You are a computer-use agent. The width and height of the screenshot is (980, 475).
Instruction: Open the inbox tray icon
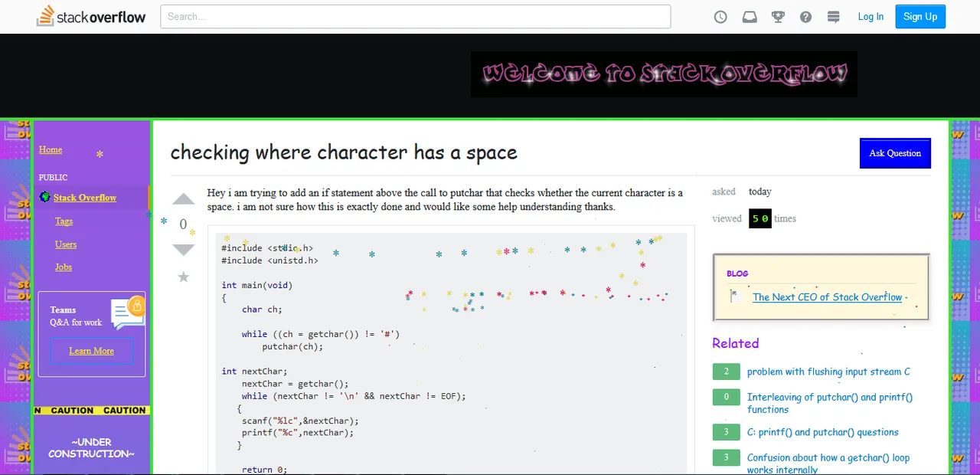point(750,17)
